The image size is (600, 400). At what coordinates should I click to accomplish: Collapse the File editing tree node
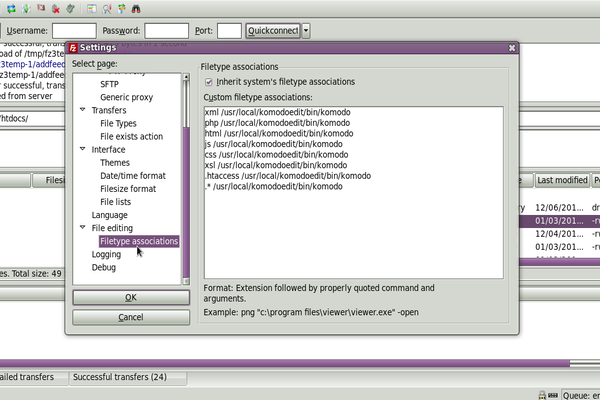pyautogui.click(x=82, y=228)
